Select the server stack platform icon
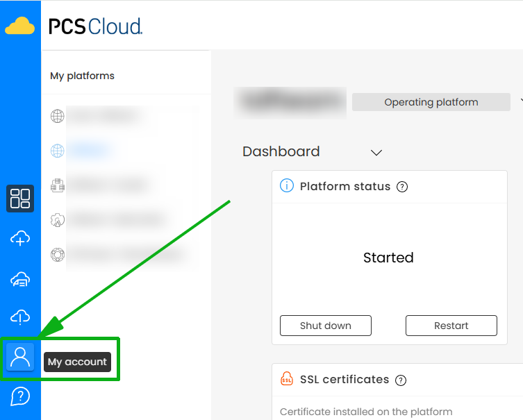Screen dimensions: 523x420 (x=58, y=185)
